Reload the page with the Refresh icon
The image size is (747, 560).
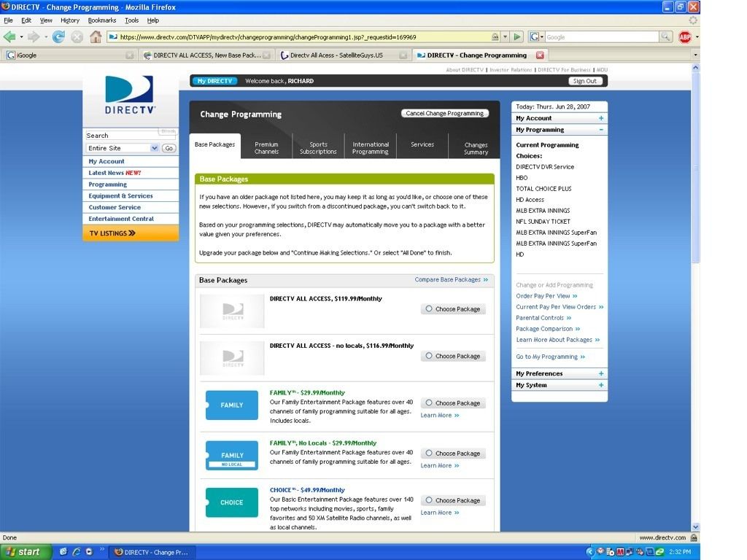tap(58, 36)
